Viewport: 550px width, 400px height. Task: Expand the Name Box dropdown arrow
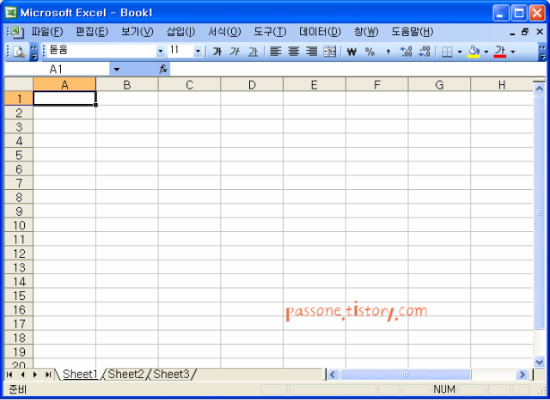[116, 69]
